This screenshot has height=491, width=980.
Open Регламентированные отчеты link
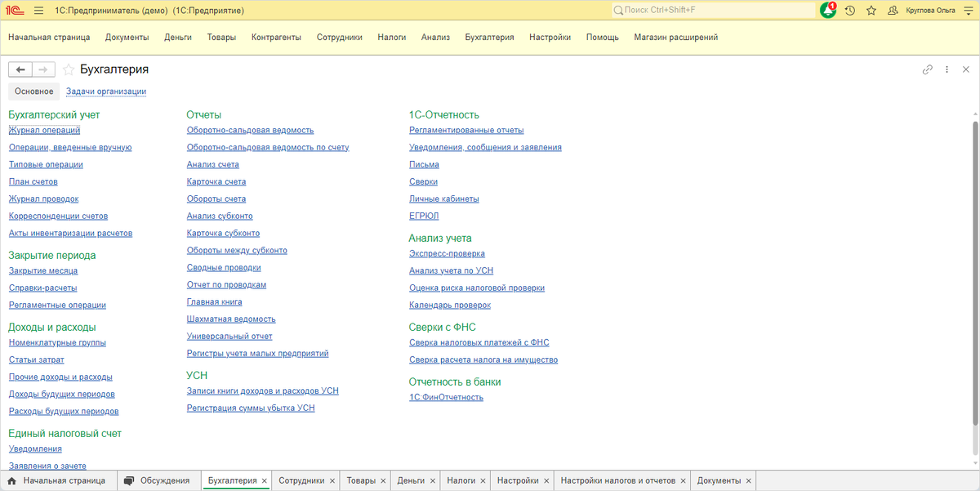(x=466, y=130)
